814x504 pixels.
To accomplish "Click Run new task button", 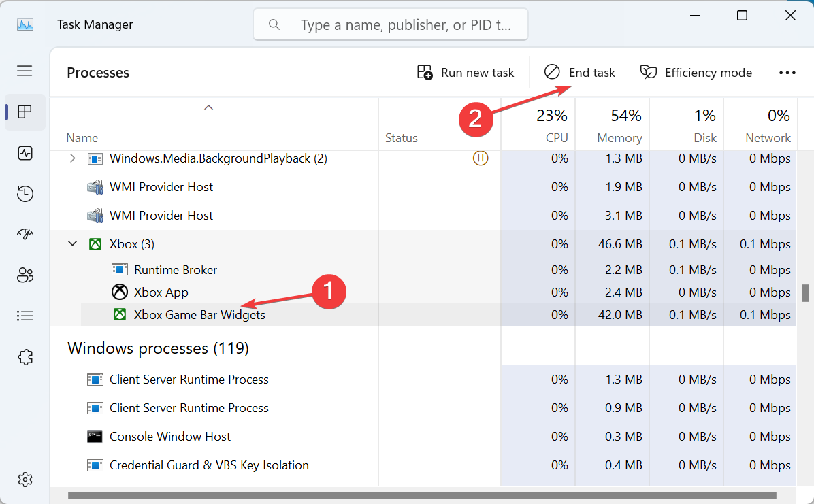I will (466, 72).
